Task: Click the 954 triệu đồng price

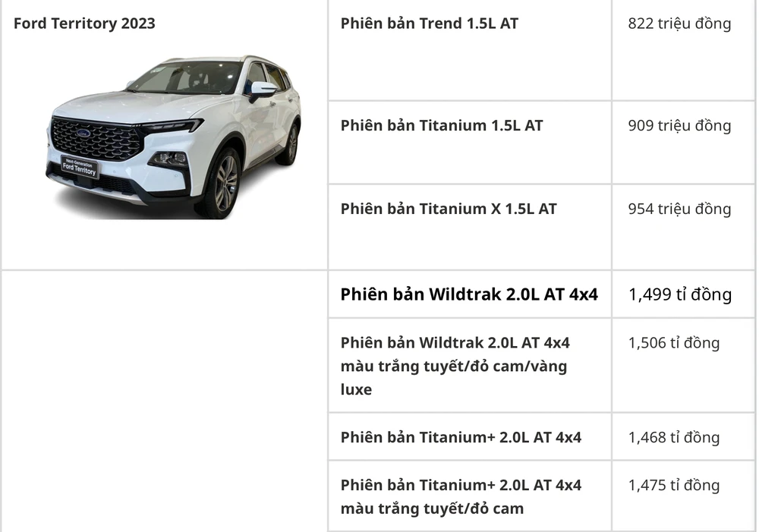Action: (x=679, y=209)
